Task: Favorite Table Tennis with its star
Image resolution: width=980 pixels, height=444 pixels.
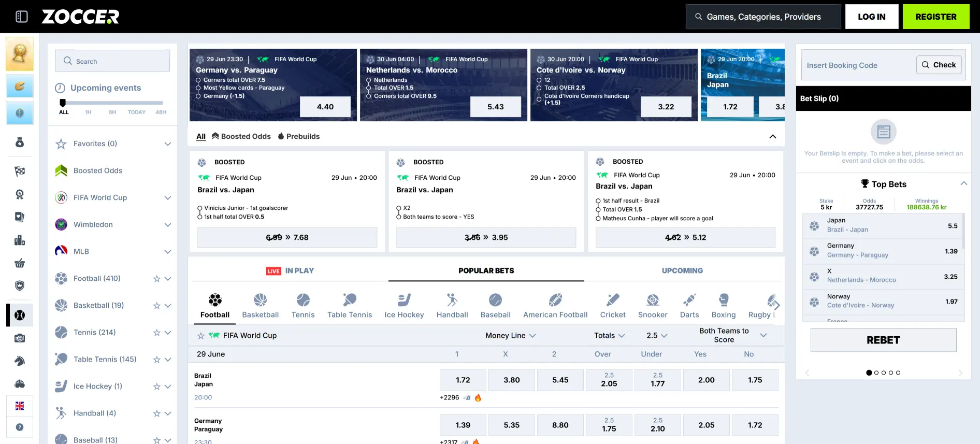Action: coord(156,360)
